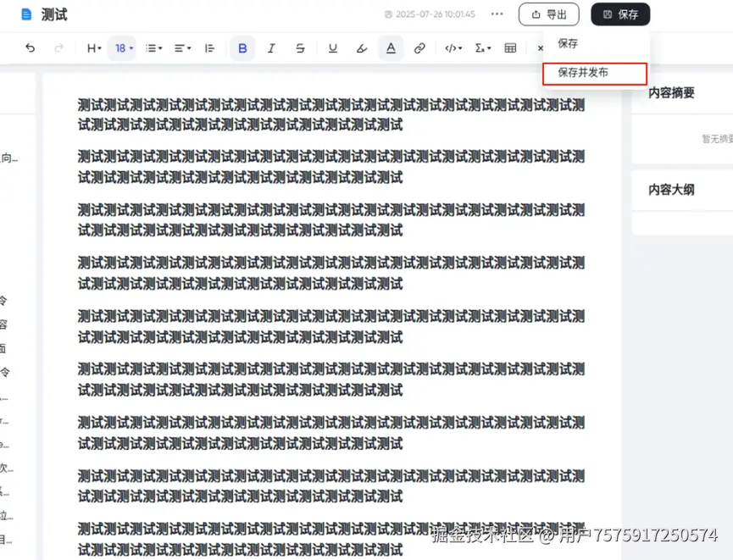Click the 导出 export button
The image size is (733, 560).
click(549, 14)
